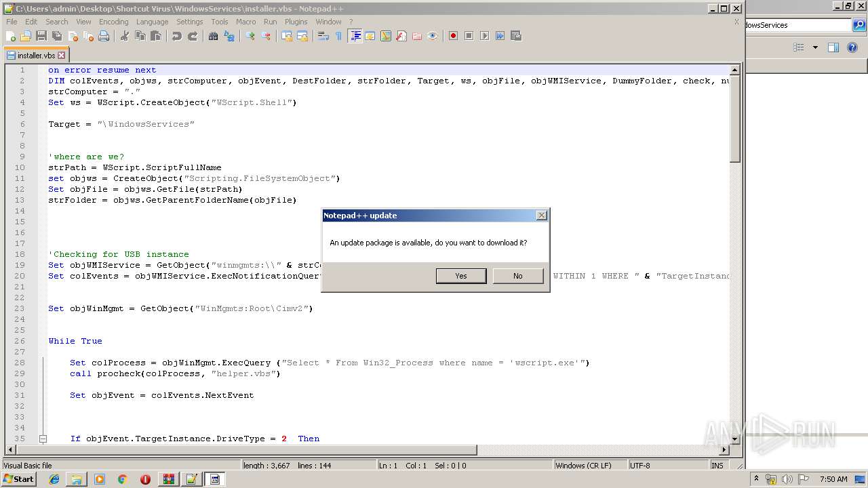This screenshot has height=488, width=868.
Task: Redo the action via toolbar icon
Action: click(x=193, y=36)
